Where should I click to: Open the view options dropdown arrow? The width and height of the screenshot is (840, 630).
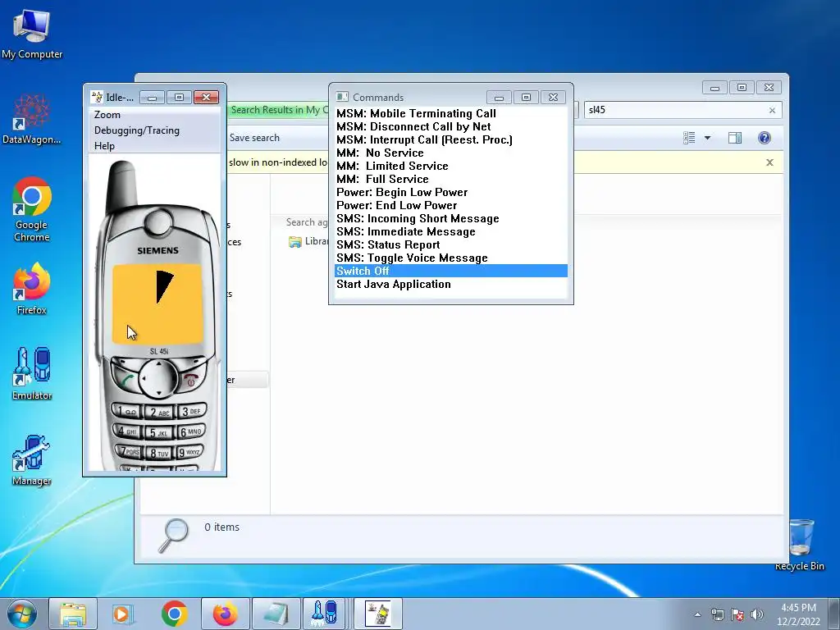[x=707, y=138]
